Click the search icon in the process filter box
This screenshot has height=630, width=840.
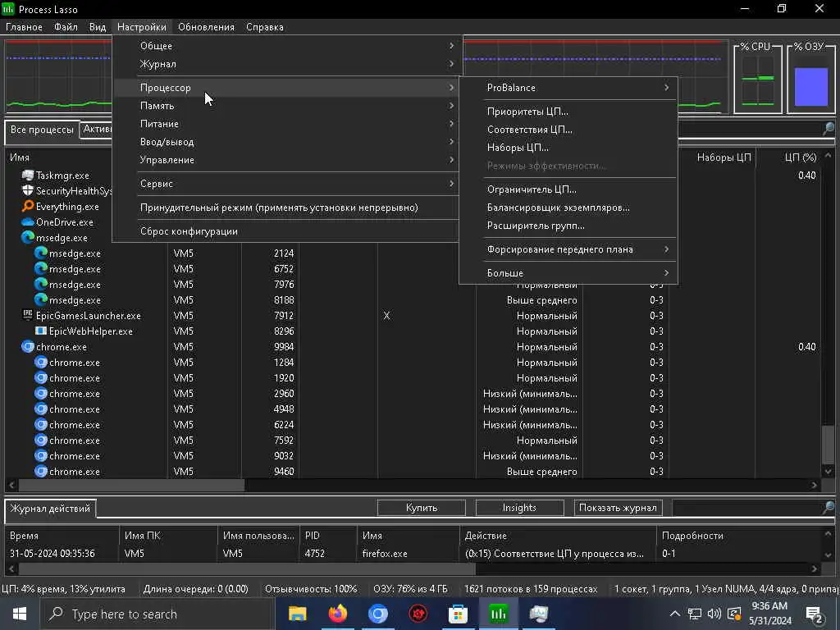pyautogui.click(x=829, y=129)
